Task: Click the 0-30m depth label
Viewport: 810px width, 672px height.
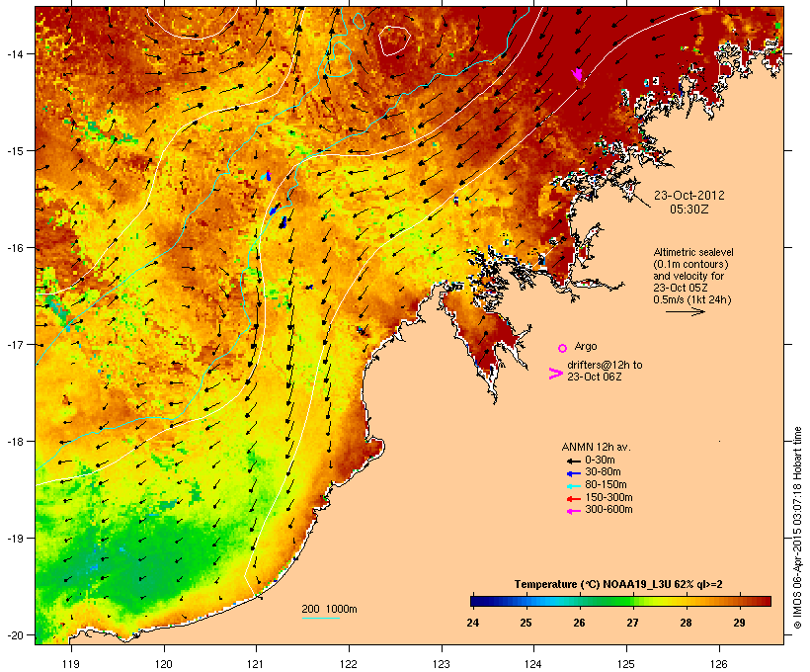Action: point(600,461)
